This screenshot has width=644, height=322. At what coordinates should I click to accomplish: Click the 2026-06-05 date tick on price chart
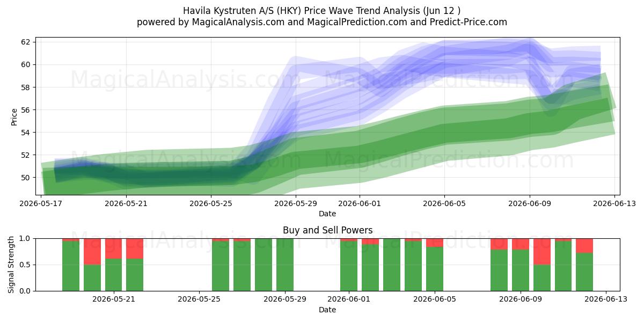[x=445, y=203]
